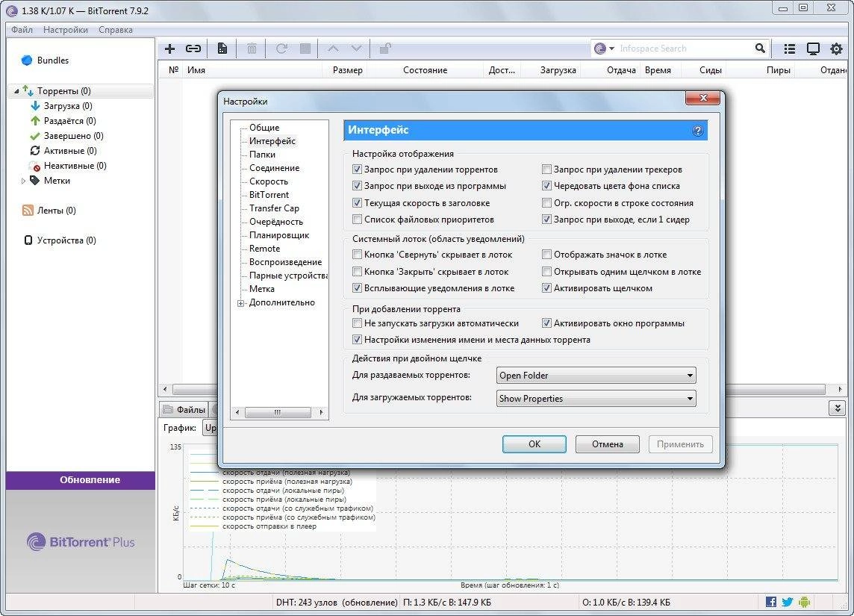This screenshot has height=616, width=854.
Task: Click the Move Up Queue arrow
Action: [x=333, y=49]
